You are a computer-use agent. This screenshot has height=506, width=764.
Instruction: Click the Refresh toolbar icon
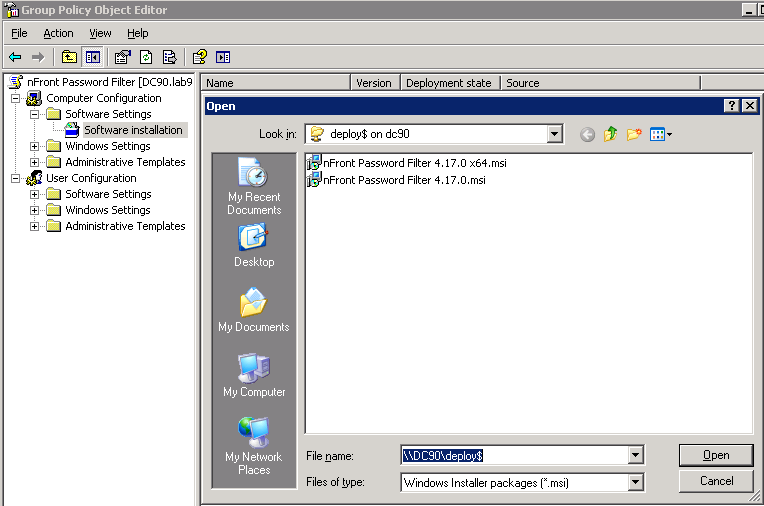click(x=146, y=58)
